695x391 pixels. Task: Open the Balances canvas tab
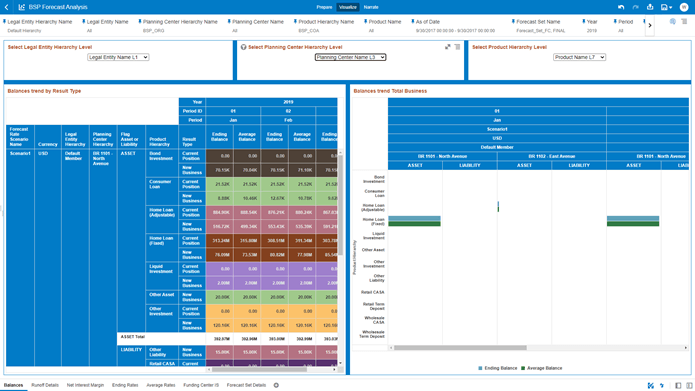pyautogui.click(x=13, y=385)
